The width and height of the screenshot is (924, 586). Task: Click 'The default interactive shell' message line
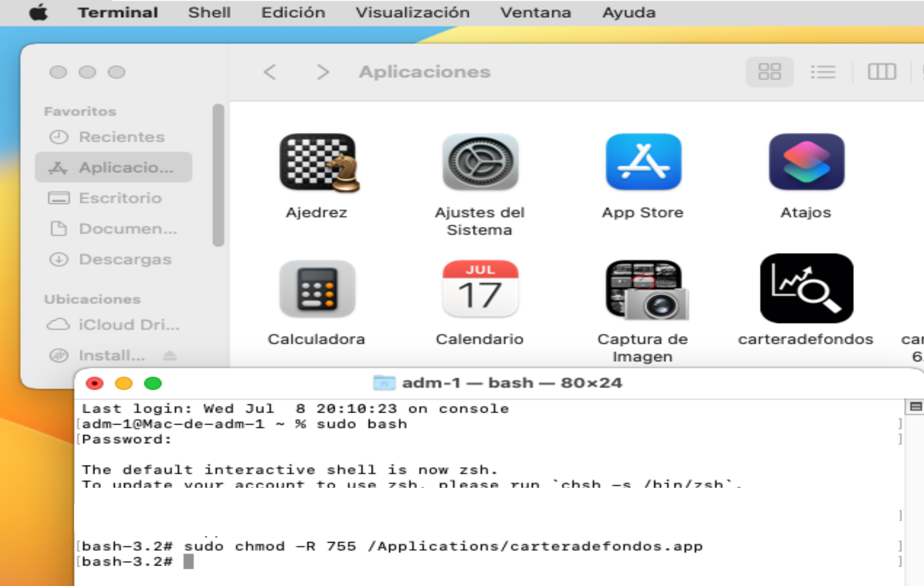(290, 469)
